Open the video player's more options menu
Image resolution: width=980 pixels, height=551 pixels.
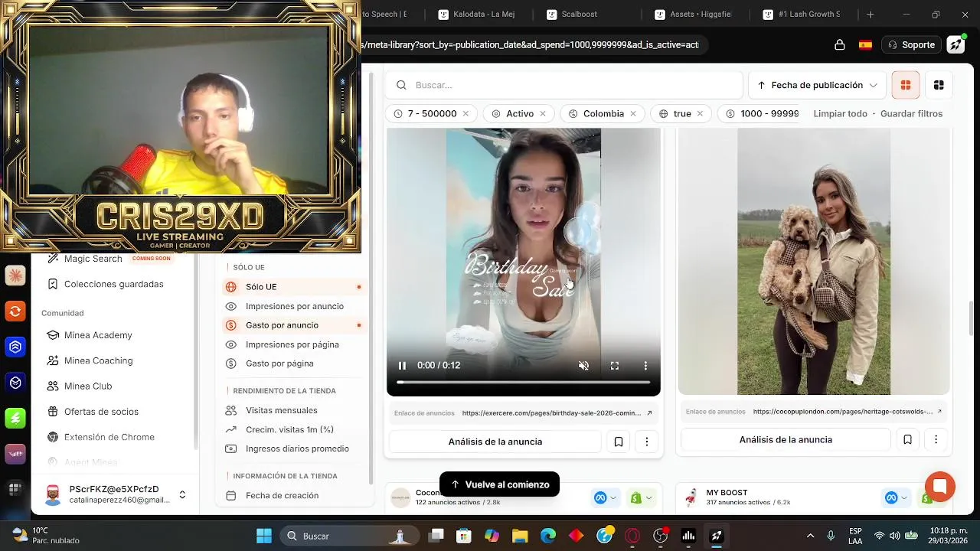(645, 366)
